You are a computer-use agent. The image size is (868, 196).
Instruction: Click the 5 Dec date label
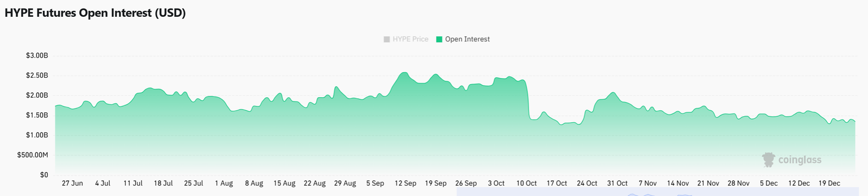pos(768,184)
